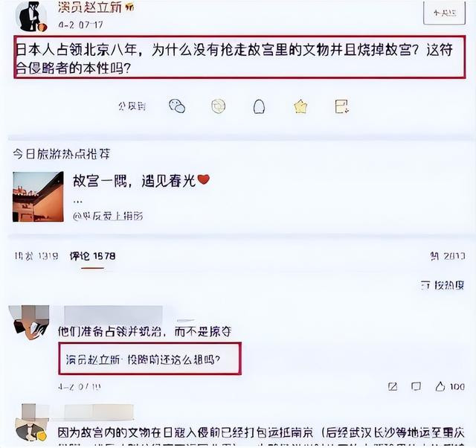Image resolution: width=476 pixels, height=448 pixels.
Task: Share to Moments camera-shutter icon
Action: [x=218, y=106]
